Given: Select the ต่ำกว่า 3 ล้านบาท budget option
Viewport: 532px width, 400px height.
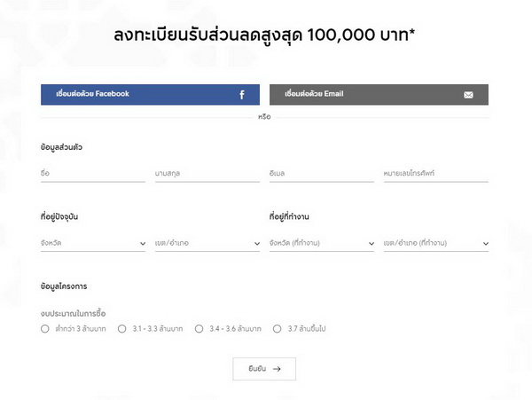Looking at the screenshot, I should coord(45,329).
